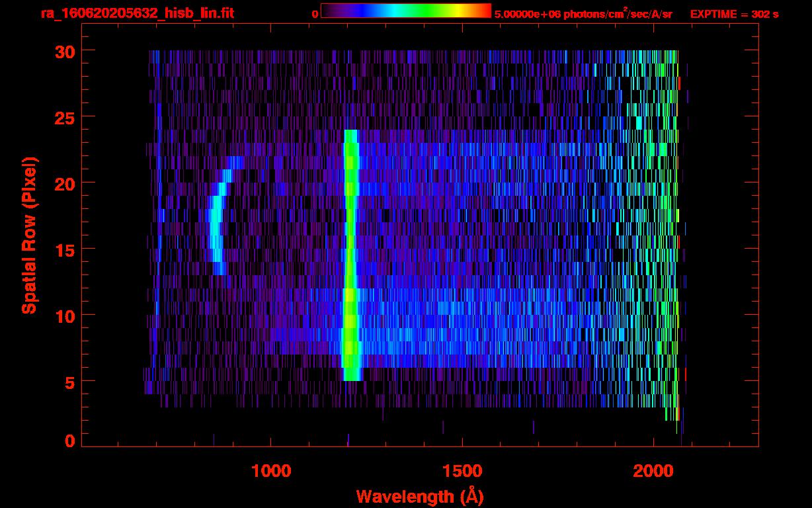812x508 pixels.
Task: Click the Spatial Row (Pixel) axis title
Action: 30,235
